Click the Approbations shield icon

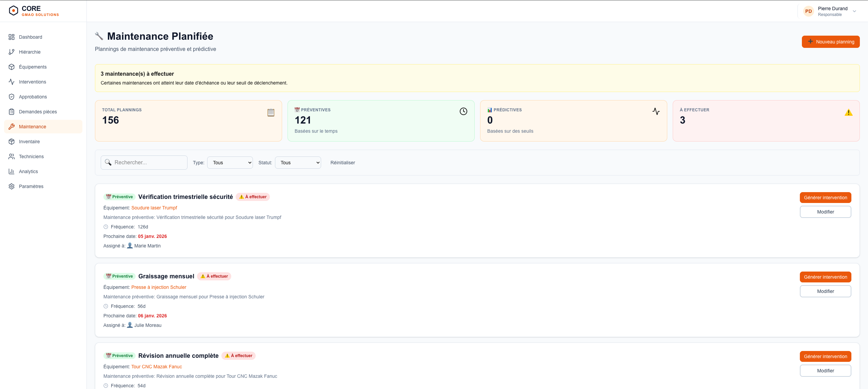click(12, 97)
